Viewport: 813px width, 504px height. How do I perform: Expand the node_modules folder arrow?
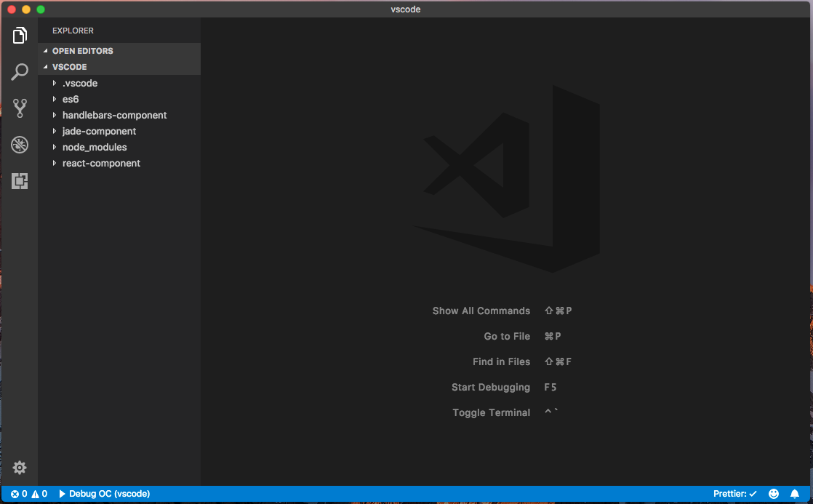[55, 147]
